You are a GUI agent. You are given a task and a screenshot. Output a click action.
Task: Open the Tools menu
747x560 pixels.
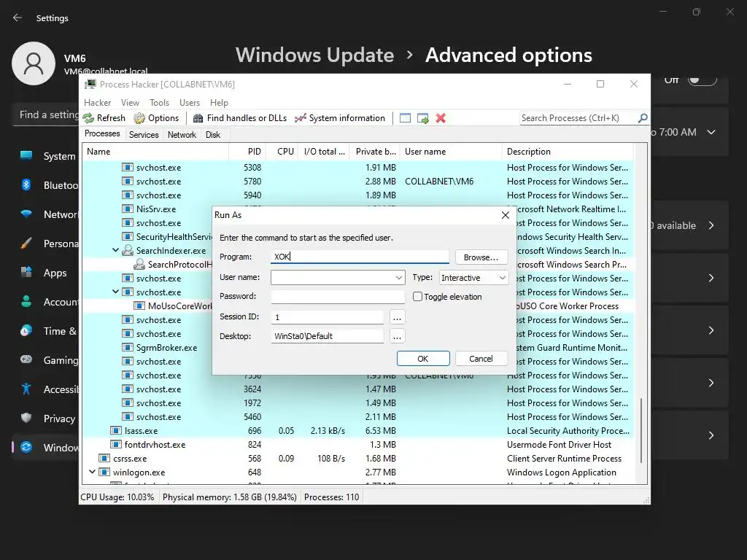click(159, 102)
